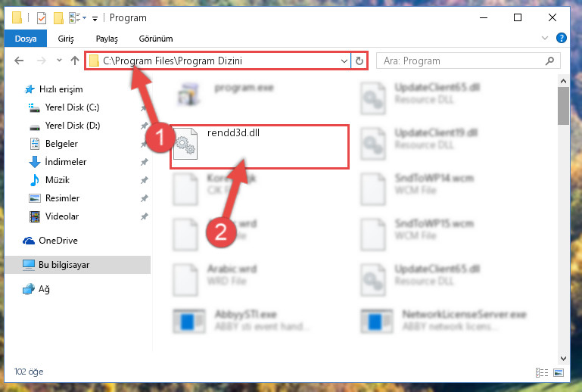
Task: Unpin İndirmeler via its pin icon
Action: point(144,162)
